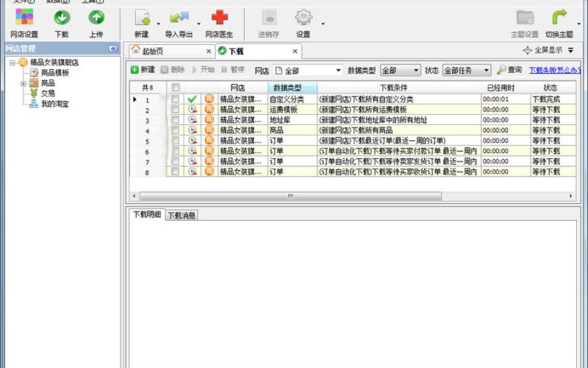Check the checkbox for row 7

(175, 160)
